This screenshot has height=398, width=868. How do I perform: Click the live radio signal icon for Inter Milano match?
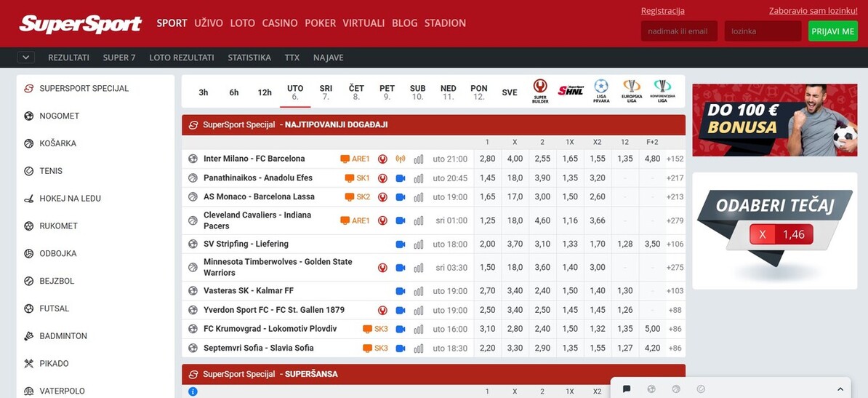[401, 159]
